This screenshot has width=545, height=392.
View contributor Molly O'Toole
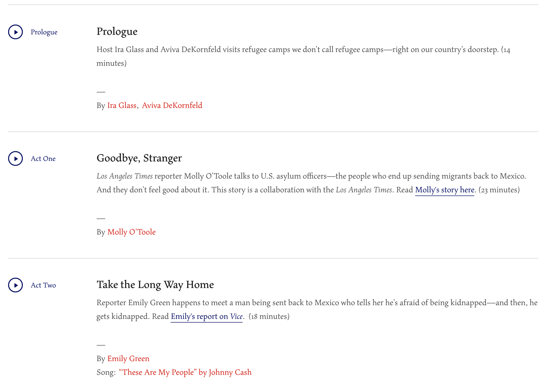132,232
